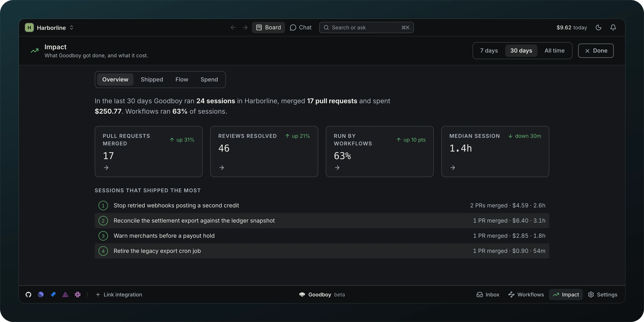Open Workflows from bottom bar
Viewport: 644px width, 322px height.
(x=526, y=295)
